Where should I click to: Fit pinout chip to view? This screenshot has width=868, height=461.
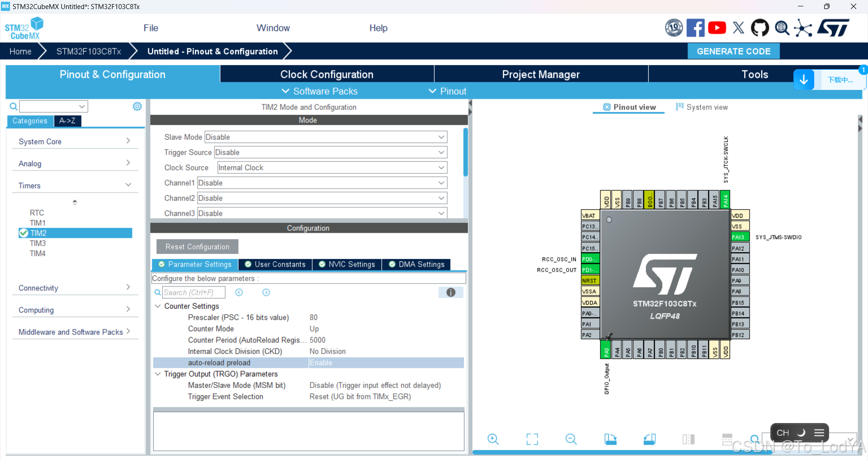(532, 439)
